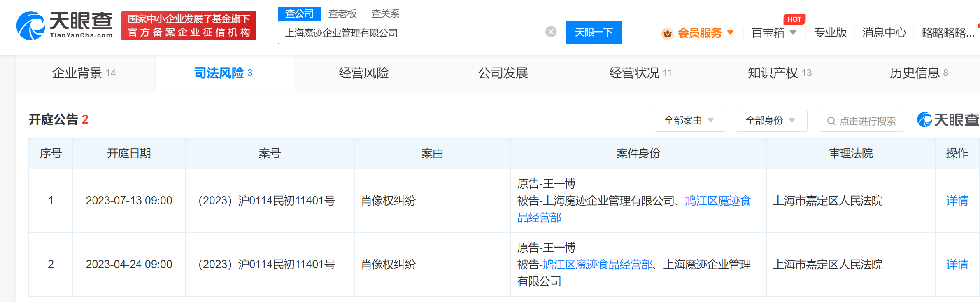Open the 百宝箱 dropdown menu
980x302 pixels.
[774, 33]
